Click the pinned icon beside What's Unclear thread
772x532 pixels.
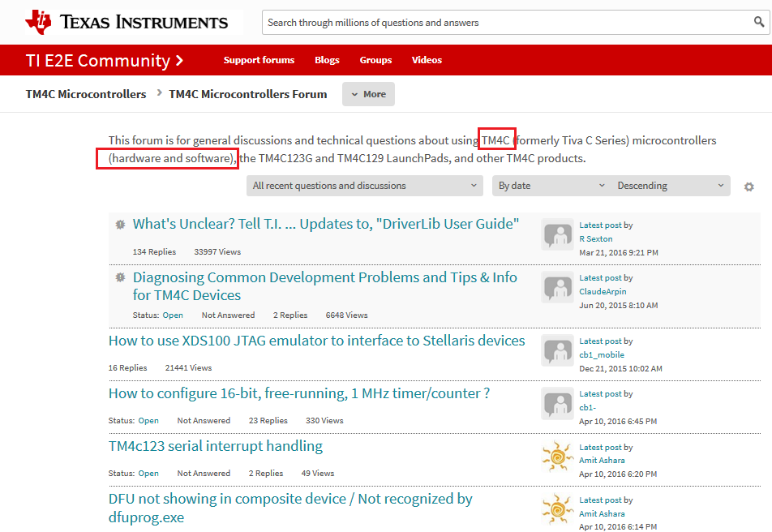(120, 225)
